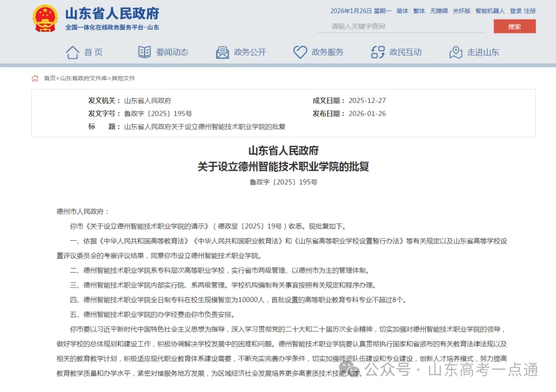Image resolution: width=556 pixels, height=392 pixels.
Task: Click the 发布日期 value 2026-01-26
Action: click(x=367, y=114)
